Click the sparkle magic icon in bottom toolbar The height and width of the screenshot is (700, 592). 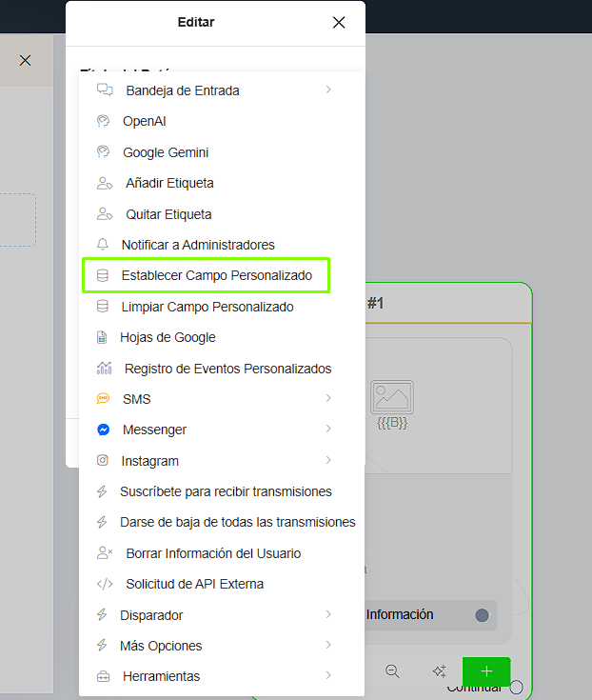(x=440, y=671)
